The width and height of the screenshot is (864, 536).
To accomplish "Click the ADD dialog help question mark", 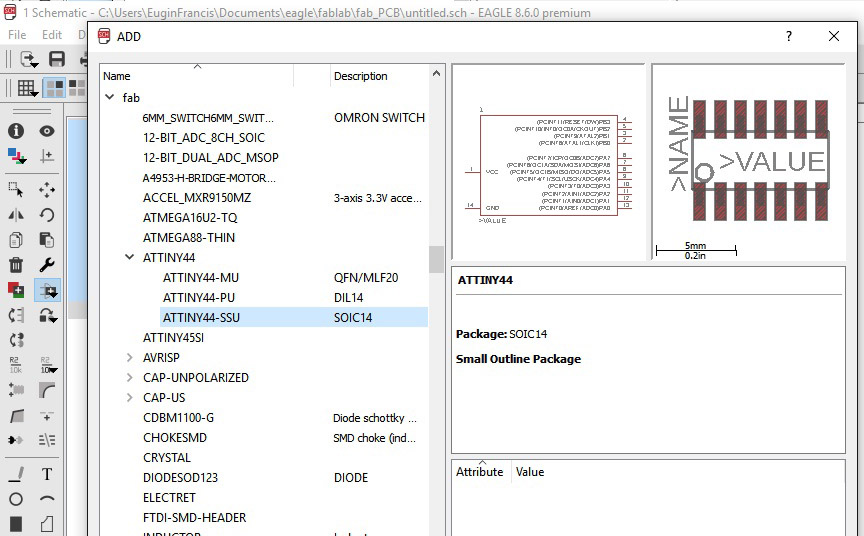I will (789, 36).
